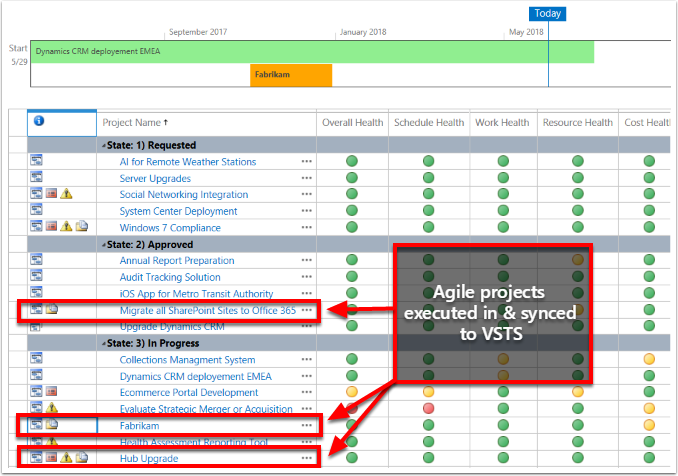Screen dimensions: 678x476
Task: Click project icon for Dynamics CRM deployement EMEA row
Action: point(36,375)
